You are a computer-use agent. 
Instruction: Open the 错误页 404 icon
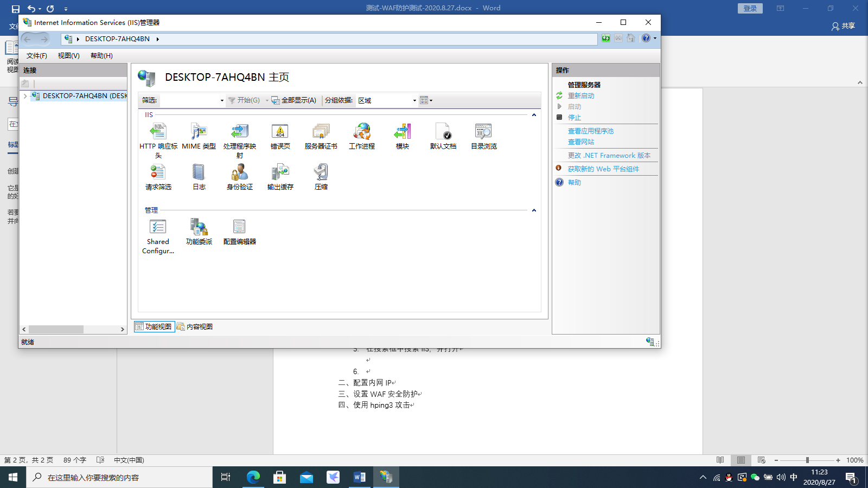[280, 131]
